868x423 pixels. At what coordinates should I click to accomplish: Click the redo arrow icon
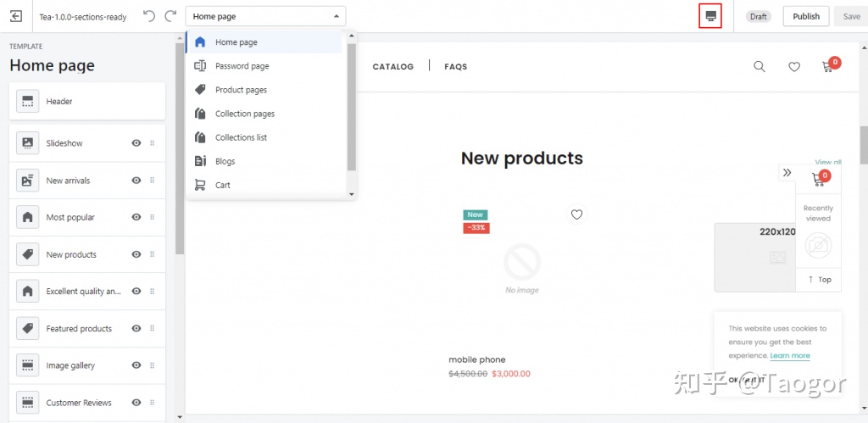click(x=170, y=16)
